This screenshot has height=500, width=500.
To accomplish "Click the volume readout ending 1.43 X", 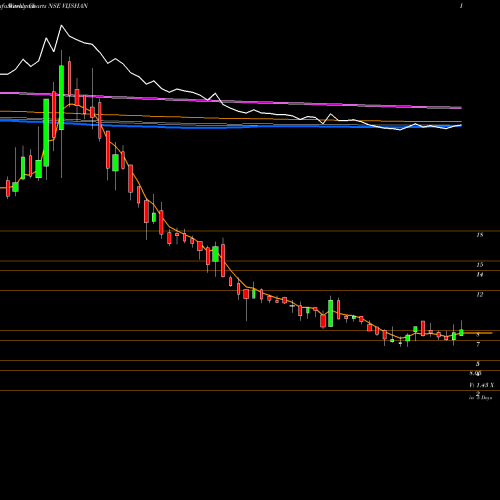I will point(481,385).
